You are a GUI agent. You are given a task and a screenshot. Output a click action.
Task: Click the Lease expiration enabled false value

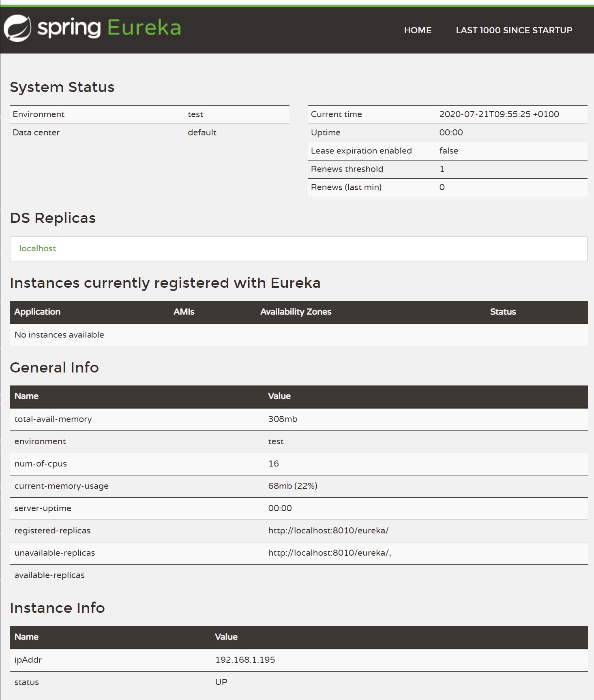pos(448,151)
